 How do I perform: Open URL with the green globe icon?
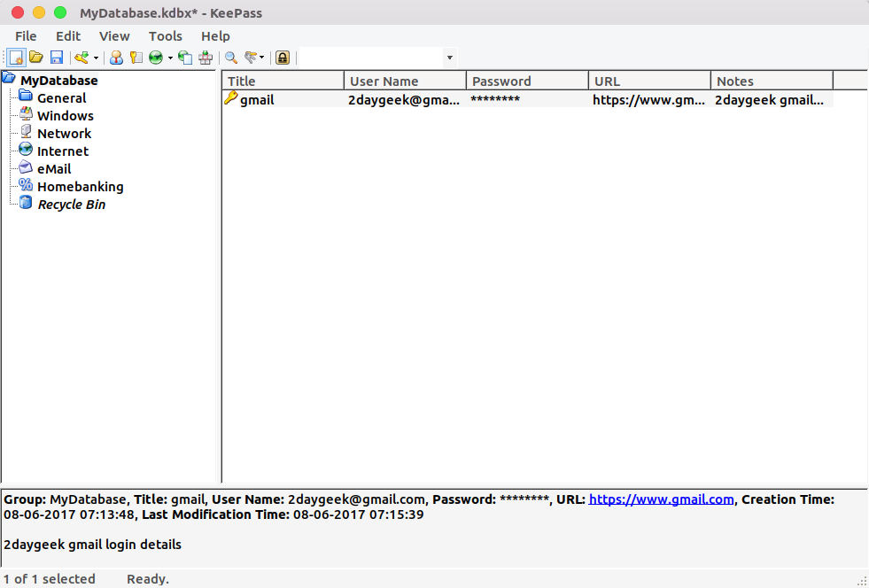(156, 58)
